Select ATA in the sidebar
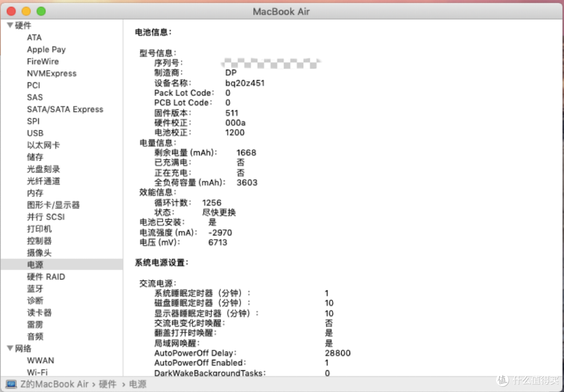Screen dimensions: 564x392 coord(34,38)
